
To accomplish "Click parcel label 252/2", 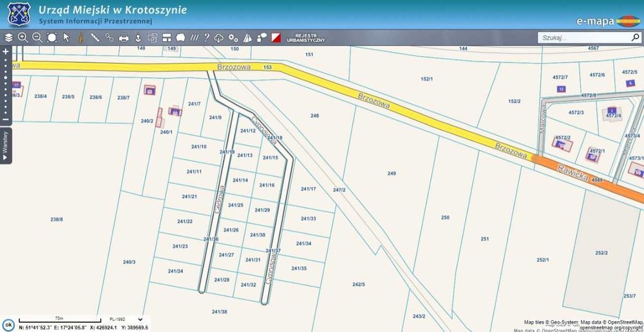I will pos(601,254).
